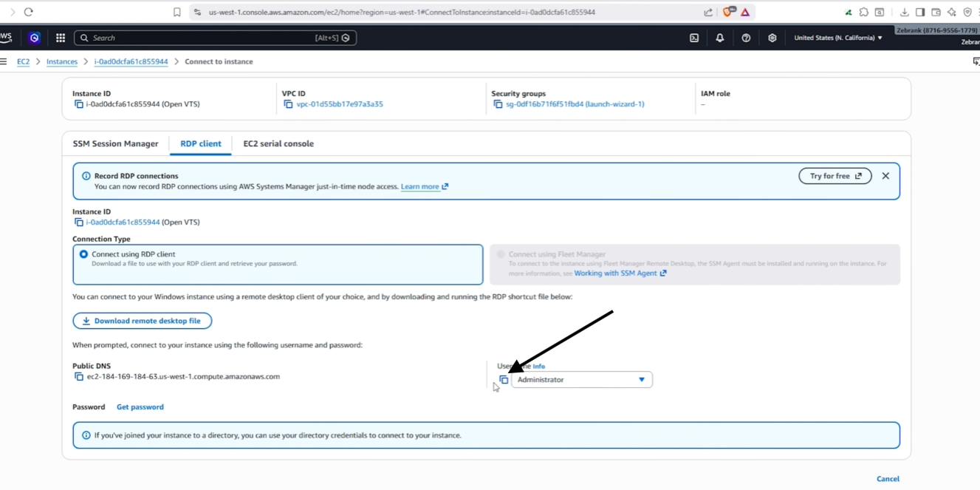
Task: Dismiss the Record RDP connections banner
Action: click(x=885, y=176)
